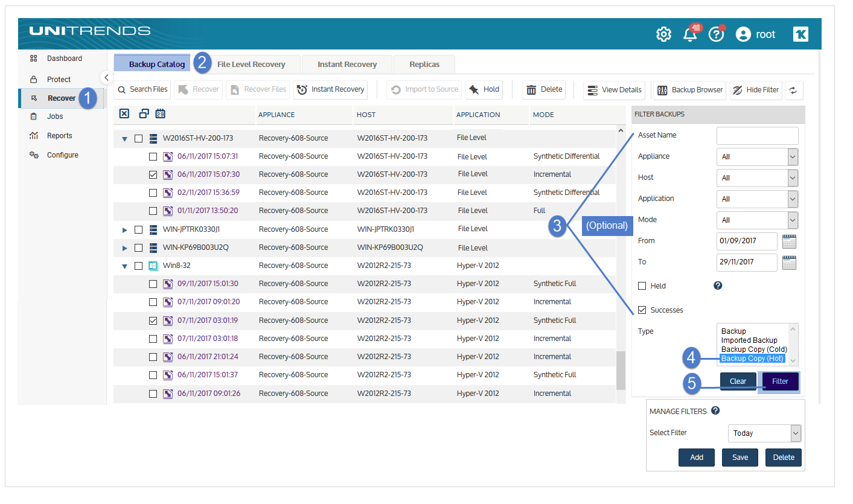Click the Kaseya logo icon in header
The image size is (853, 504).
tap(800, 34)
